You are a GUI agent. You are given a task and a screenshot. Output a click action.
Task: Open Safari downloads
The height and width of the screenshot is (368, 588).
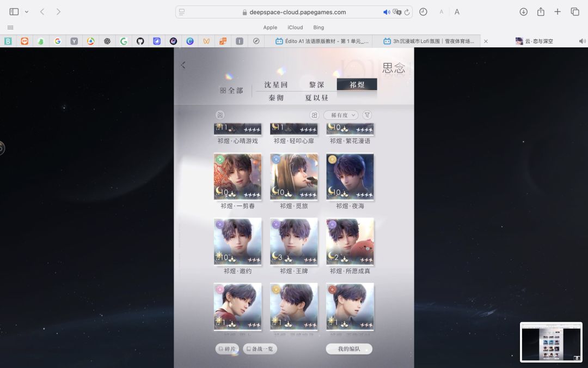[x=524, y=11]
